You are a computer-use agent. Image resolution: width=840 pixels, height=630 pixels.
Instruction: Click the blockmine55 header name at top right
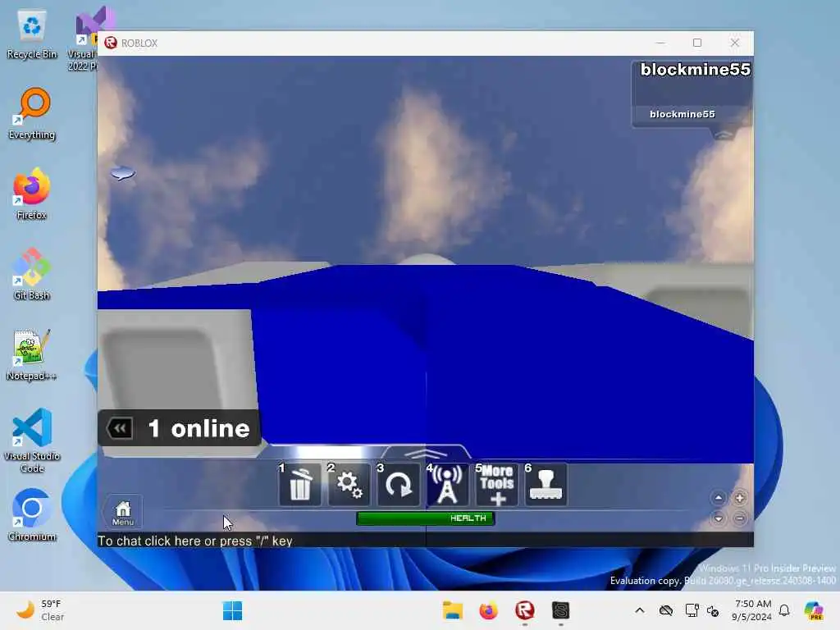coord(695,69)
